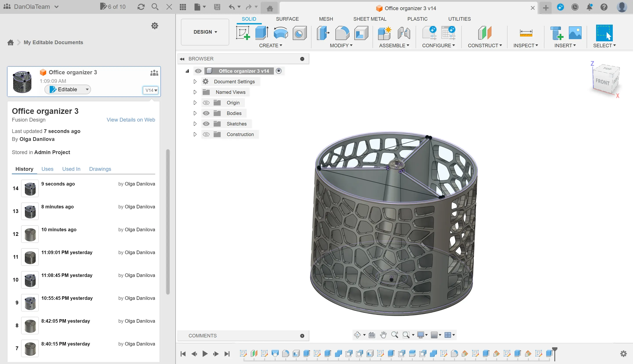Click the Insert Fastener icon
Image resolution: width=633 pixels, height=364 pixels.
[x=557, y=33]
